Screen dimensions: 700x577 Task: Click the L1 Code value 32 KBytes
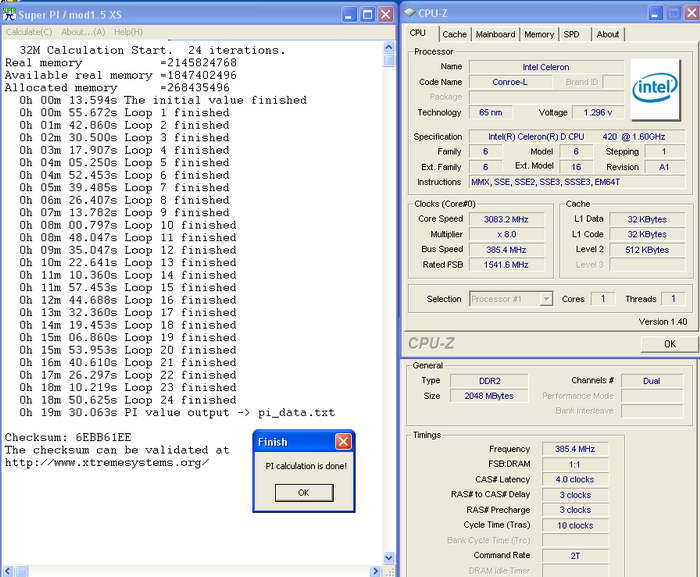coord(647,234)
